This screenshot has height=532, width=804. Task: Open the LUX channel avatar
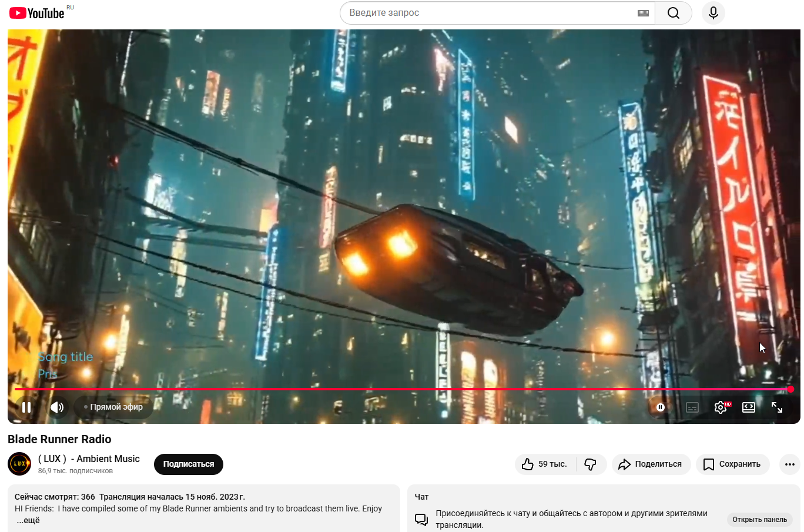click(19, 464)
